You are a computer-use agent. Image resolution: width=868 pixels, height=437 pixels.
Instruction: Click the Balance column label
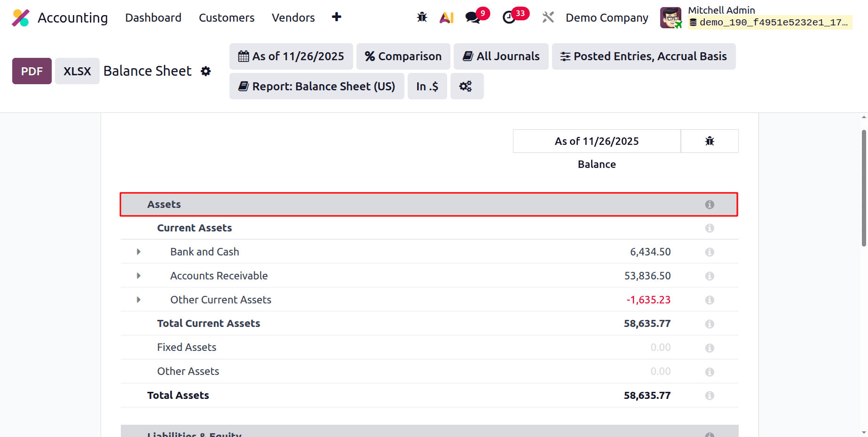pos(597,164)
